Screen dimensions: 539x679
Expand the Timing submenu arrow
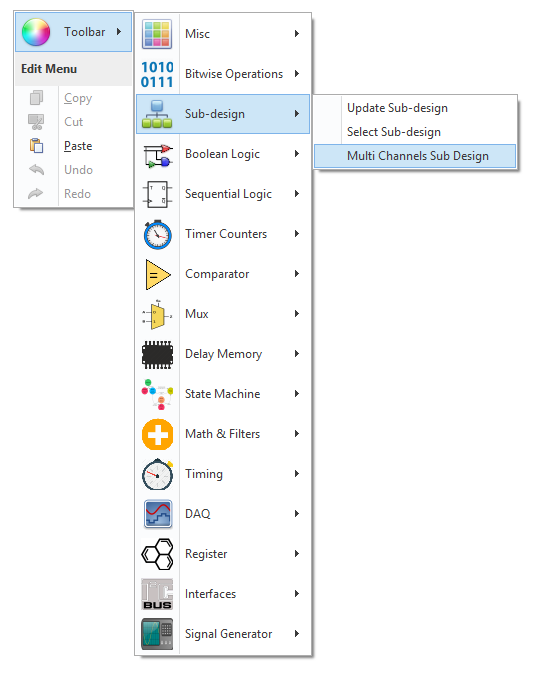(297, 474)
